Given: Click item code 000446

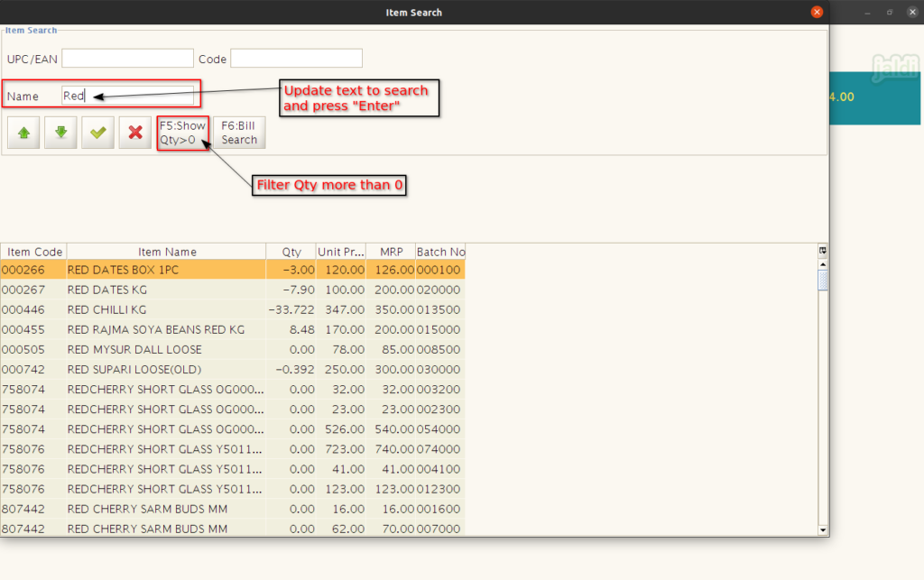Looking at the screenshot, I should (23, 309).
